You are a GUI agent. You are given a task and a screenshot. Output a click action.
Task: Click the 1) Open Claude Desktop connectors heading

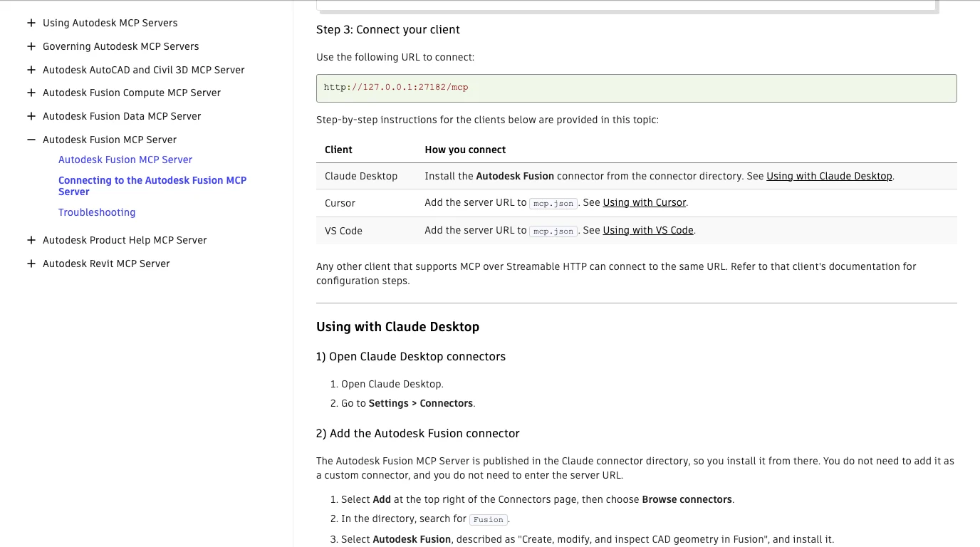(x=411, y=357)
